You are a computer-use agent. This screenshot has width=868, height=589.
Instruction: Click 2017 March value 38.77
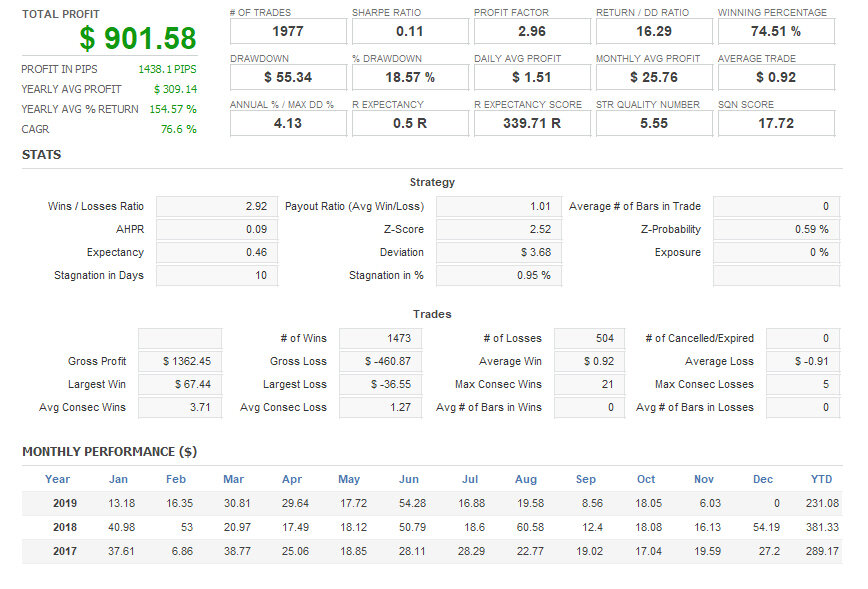[x=237, y=551]
